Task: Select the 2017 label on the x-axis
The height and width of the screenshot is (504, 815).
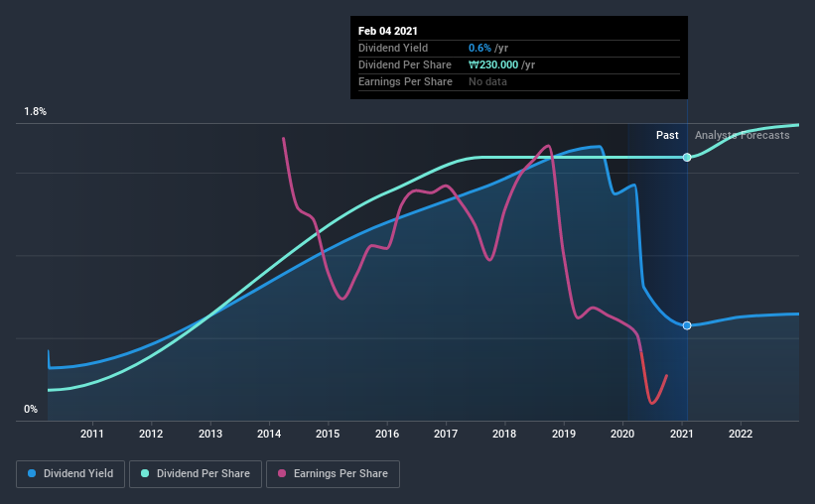Action: click(x=446, y=434)
